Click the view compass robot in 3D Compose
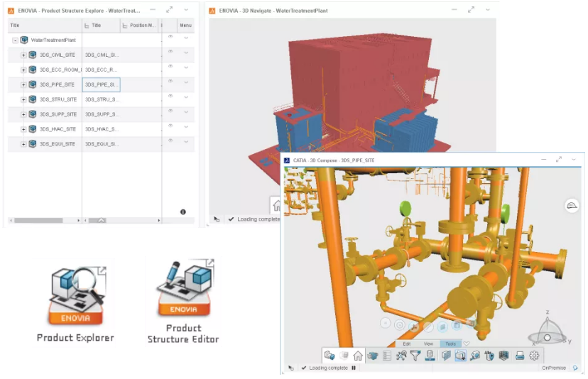Viewport: 588px width, 379px height. pyautogui.click(x=548, y=331)
